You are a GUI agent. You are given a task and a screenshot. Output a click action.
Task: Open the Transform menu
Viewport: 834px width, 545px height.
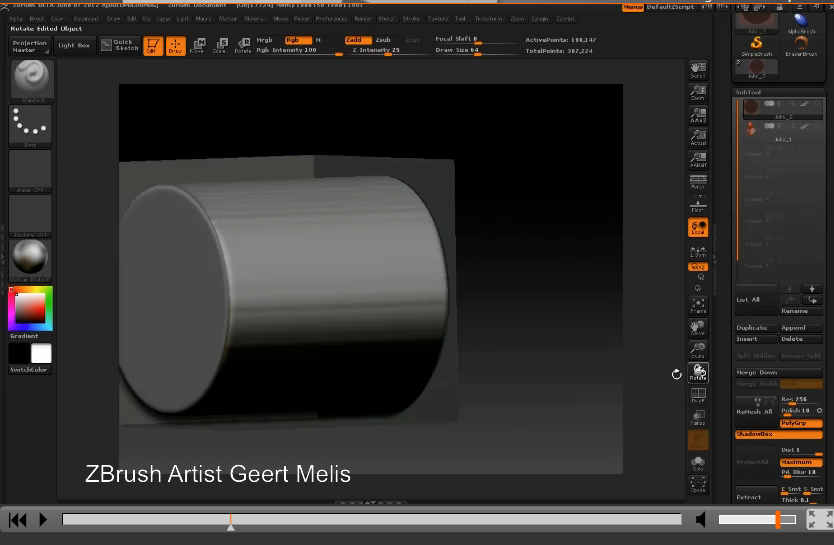point(489,18)
